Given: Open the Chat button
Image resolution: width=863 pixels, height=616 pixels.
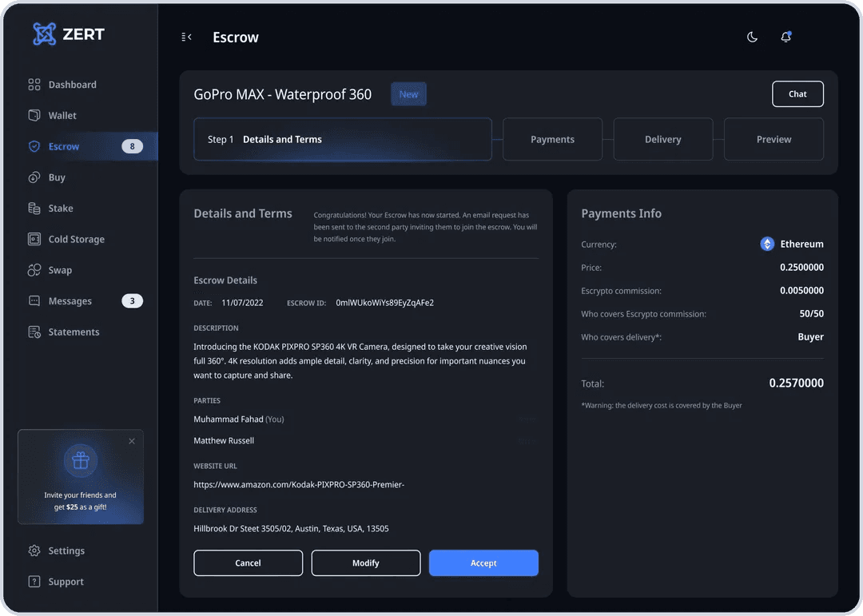Looking at the screenshot, I should [797, 94].
